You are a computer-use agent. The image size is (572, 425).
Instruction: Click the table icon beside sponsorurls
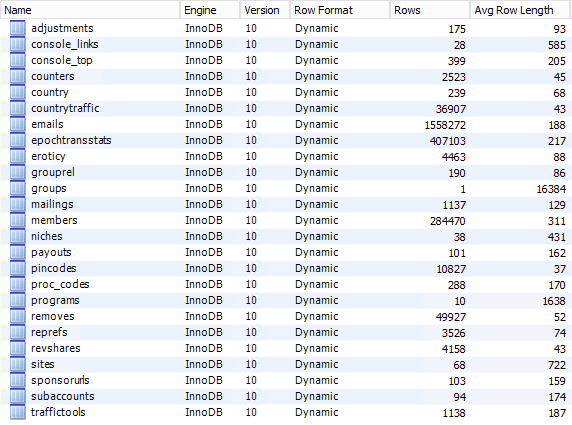click(18, 380)
